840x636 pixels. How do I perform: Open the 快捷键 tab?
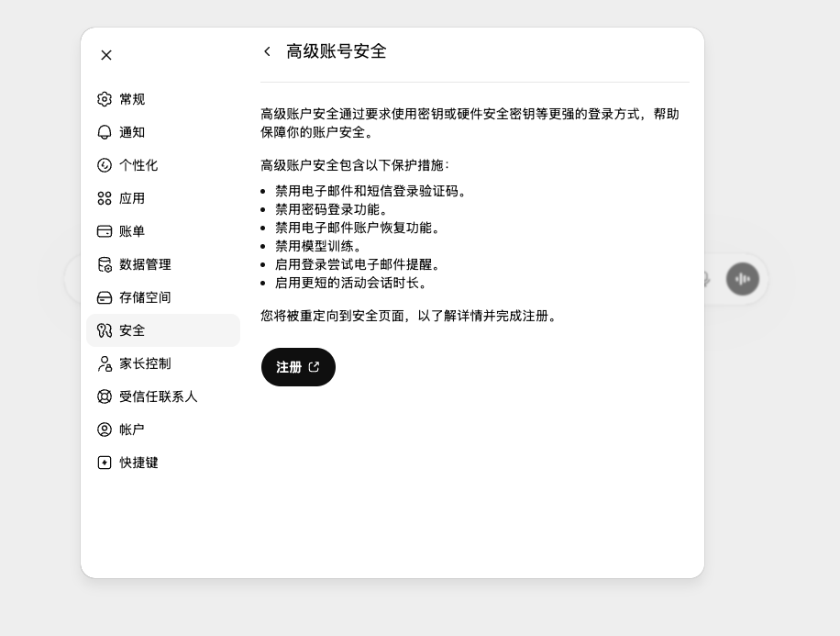pyautogui.click(x=163, y=463)
